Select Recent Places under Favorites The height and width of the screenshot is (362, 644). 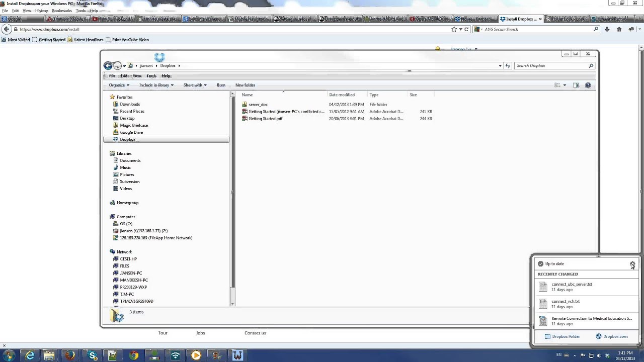(x=132, y=111)
